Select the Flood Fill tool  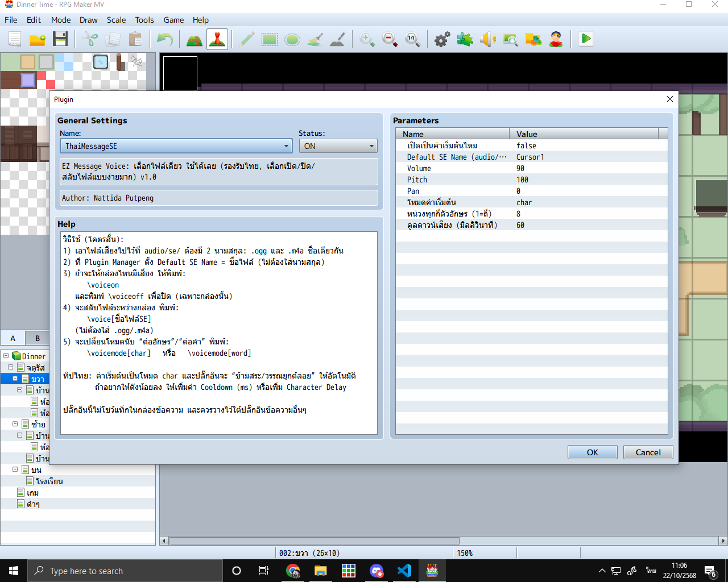[x=315, y=39]
